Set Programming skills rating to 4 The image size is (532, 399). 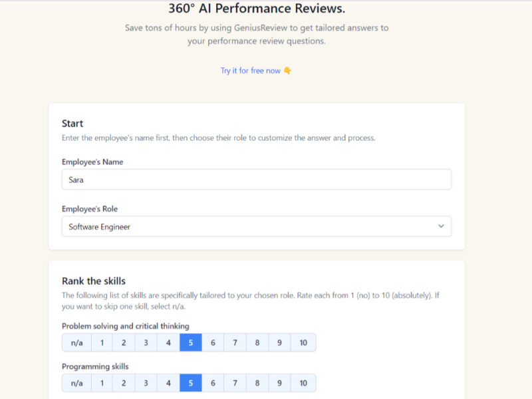pos(168,383)
